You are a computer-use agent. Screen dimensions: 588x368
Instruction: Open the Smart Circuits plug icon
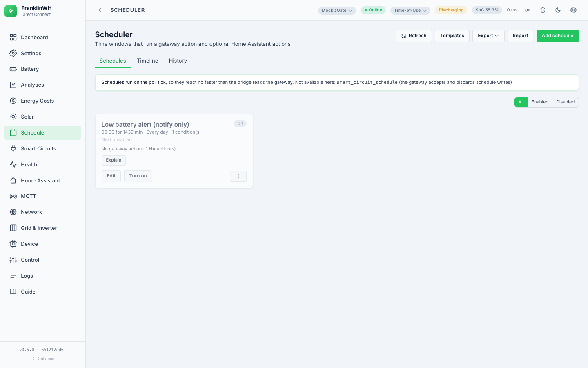coord(13,149)
